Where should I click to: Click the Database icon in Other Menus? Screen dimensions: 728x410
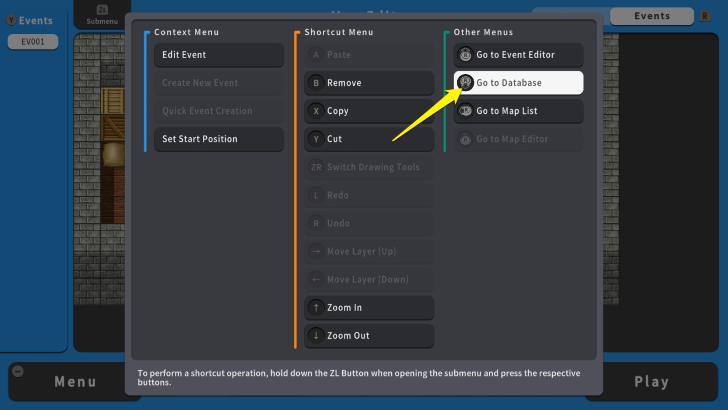point(465,83)
